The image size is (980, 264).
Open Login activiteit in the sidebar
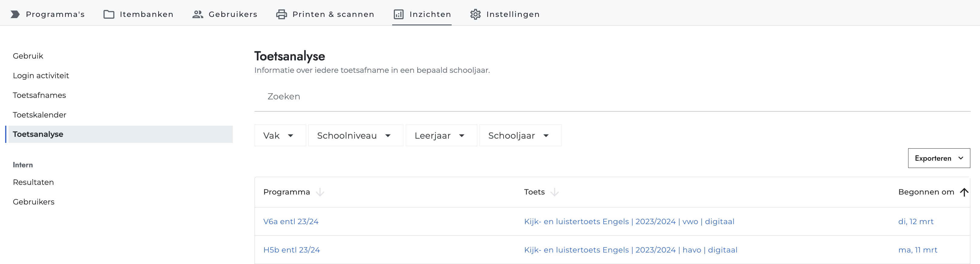coord(41,76)
